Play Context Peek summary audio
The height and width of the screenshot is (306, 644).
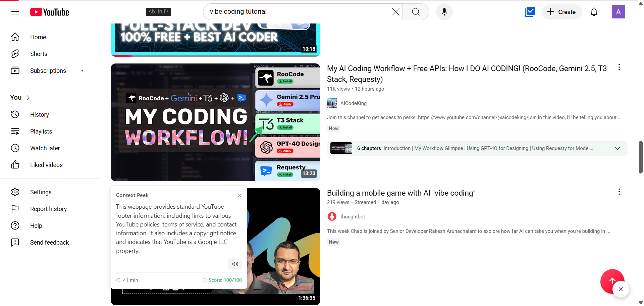[x=235, y=264]
